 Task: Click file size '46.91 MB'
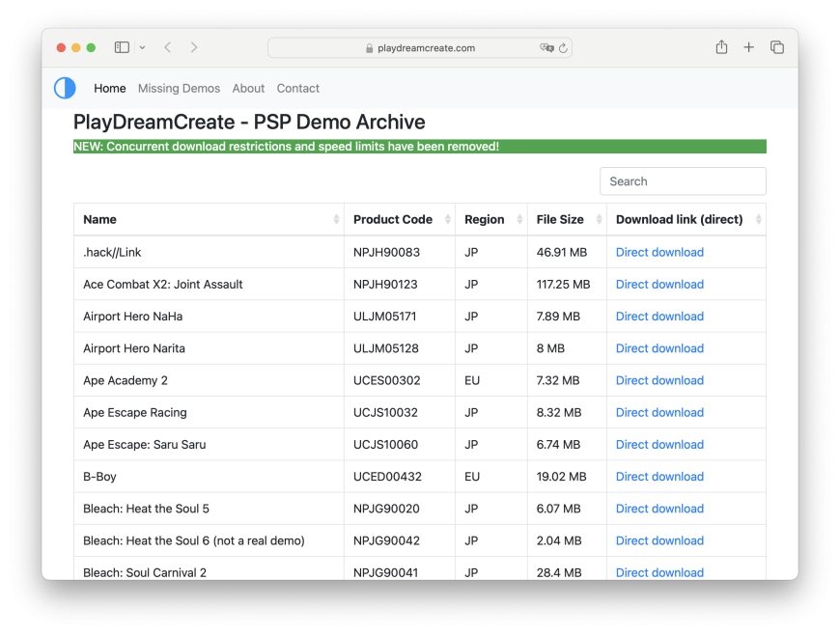click(x=561, y=252)
